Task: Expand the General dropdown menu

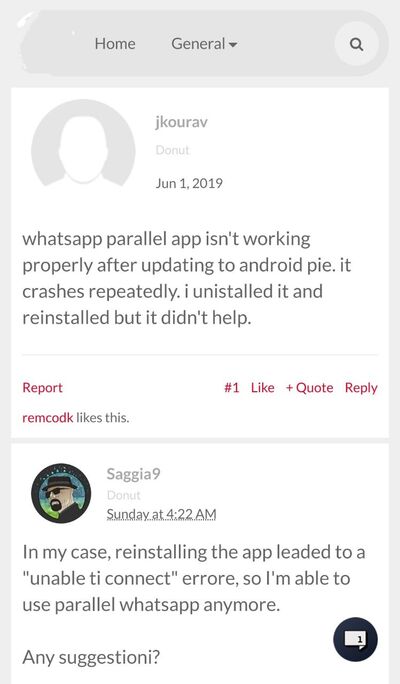Action: point(204,44)
